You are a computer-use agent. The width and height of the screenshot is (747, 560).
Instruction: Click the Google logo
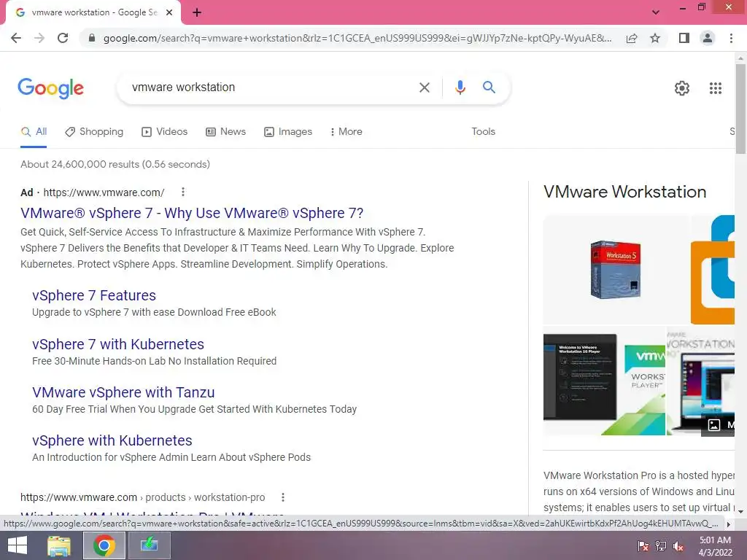[51, 88]
